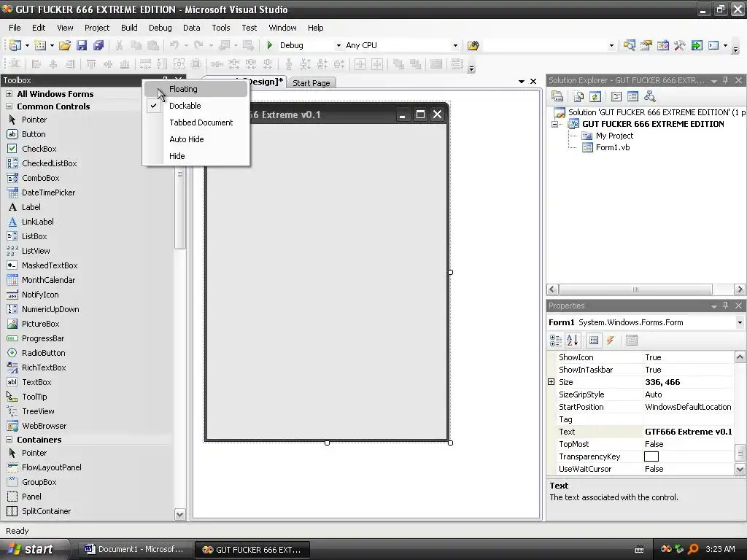Click the green arrow Error List icon

(x=697, y=45)
